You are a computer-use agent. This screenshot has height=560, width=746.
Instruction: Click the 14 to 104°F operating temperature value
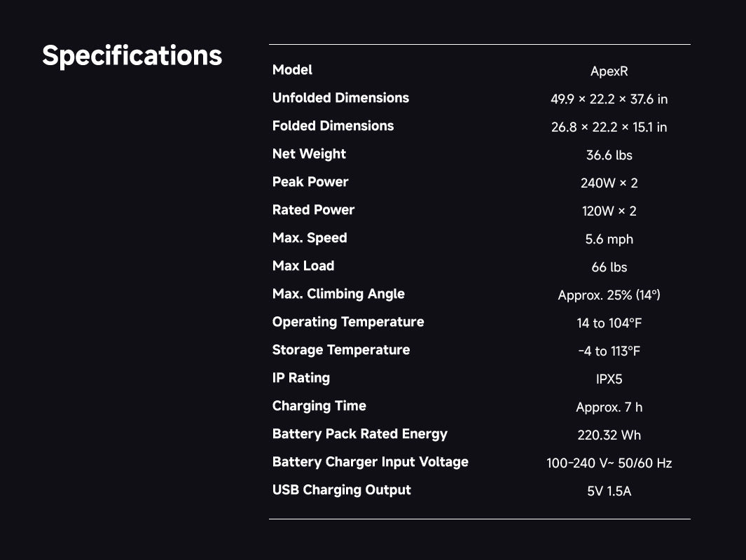pos(609,323)
